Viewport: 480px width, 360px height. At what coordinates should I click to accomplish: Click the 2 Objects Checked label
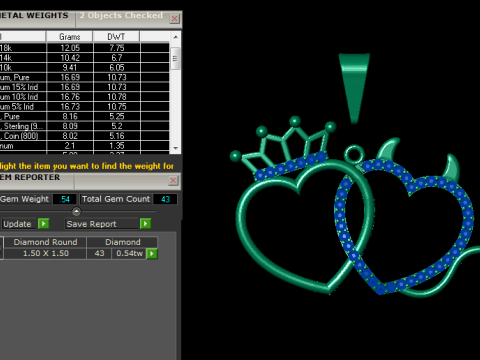click(x=121, y=16)
